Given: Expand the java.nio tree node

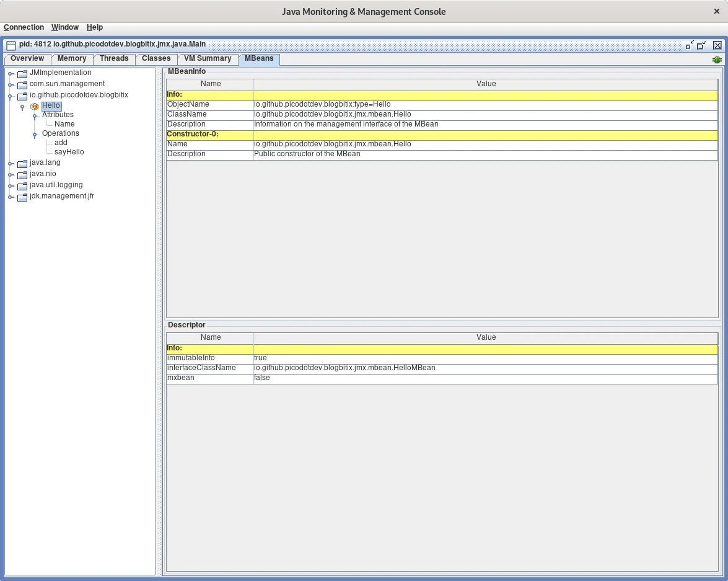Looking at the screenshot, I should click(11, 175).
